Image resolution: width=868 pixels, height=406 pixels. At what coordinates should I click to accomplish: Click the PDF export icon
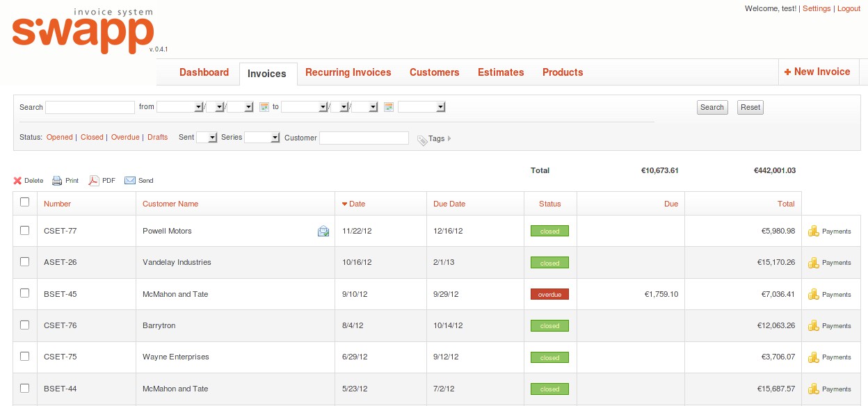[94, 181]
